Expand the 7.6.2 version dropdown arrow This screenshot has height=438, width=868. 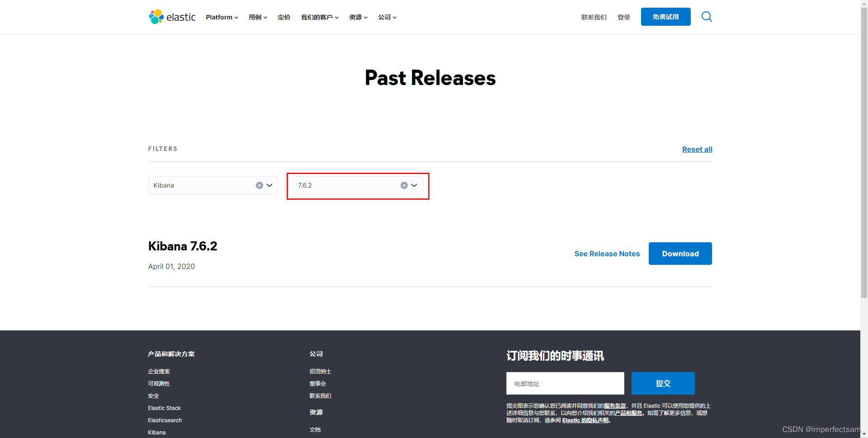[414, 185]
